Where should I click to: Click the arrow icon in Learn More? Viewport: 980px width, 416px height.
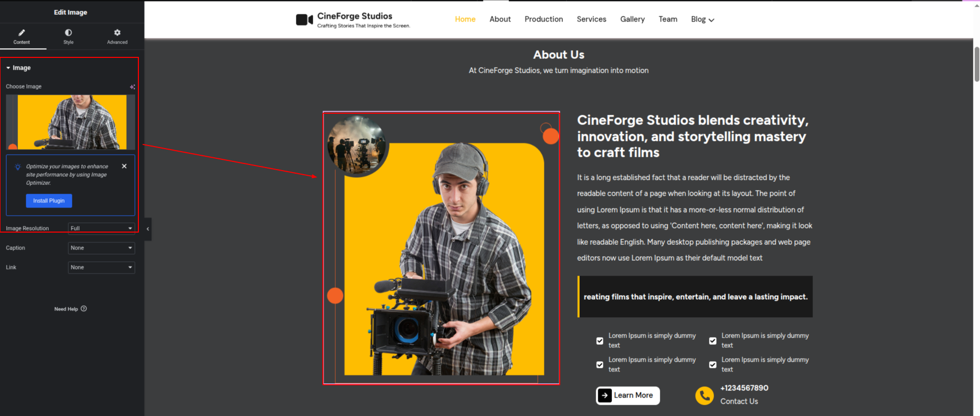[x=605, y=396]
